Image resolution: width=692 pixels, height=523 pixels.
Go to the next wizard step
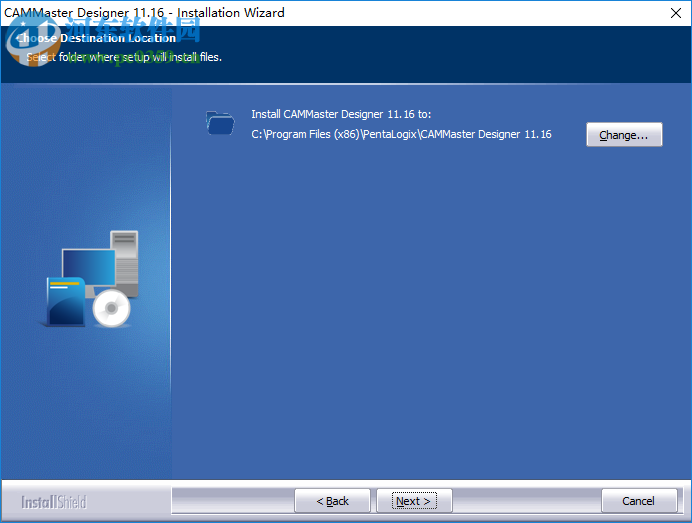click(x=414, y=501)
